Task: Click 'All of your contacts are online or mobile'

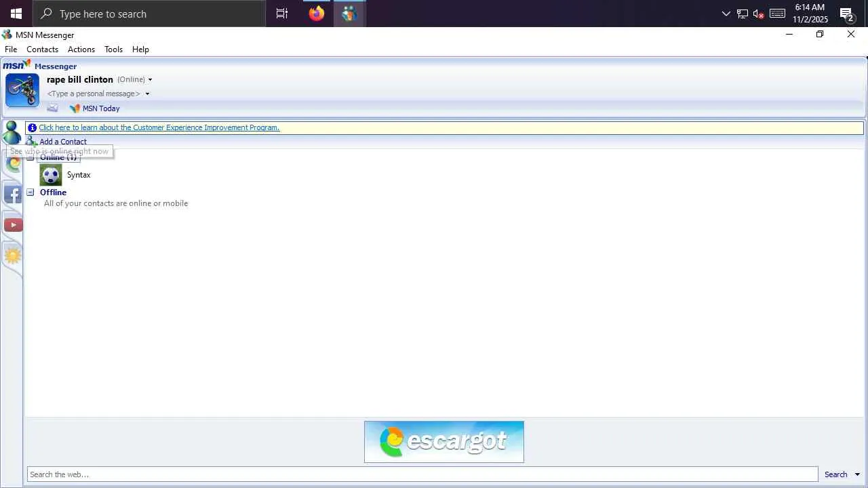Action: click(x=116, y=203)
